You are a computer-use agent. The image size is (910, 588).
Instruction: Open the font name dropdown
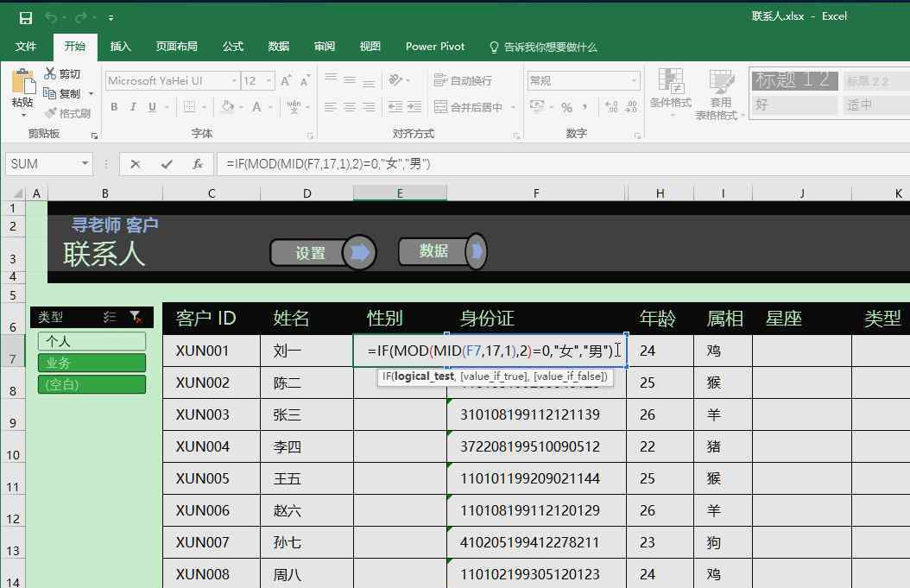(234, 81)
